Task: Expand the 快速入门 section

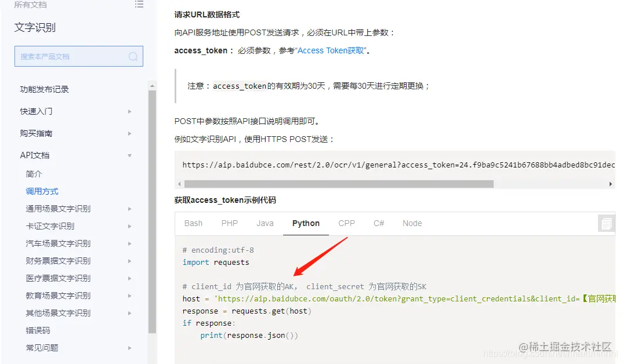Action: click(129, 111)
